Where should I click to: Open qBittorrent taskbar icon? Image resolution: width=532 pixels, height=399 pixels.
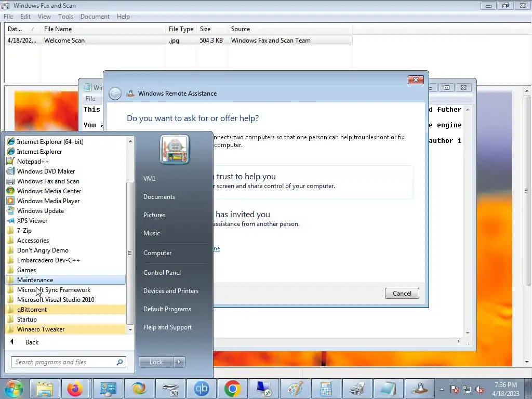[202, 389]
